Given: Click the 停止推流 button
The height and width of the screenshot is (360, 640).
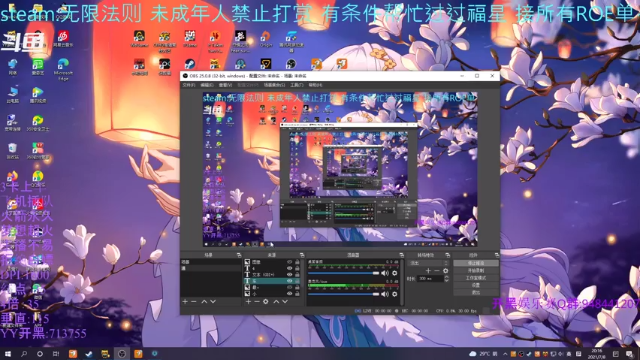Looking at the screenshot, I should [x=476, y=263].
